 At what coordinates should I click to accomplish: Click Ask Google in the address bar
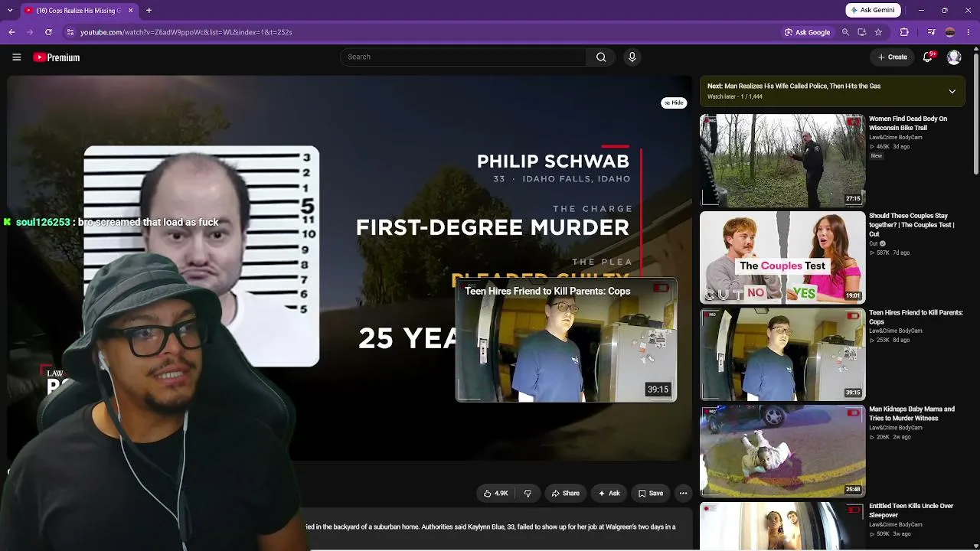(807, 32)
